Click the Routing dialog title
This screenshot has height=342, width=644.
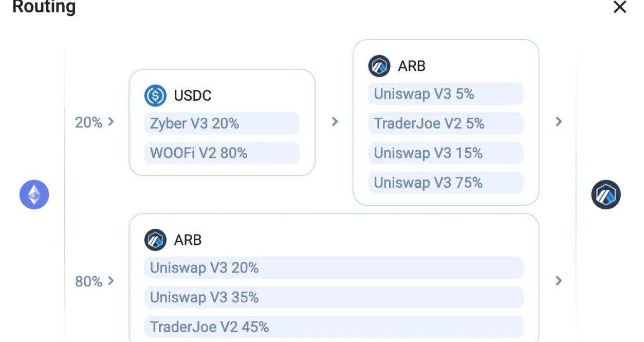click(x=44, y=7)
